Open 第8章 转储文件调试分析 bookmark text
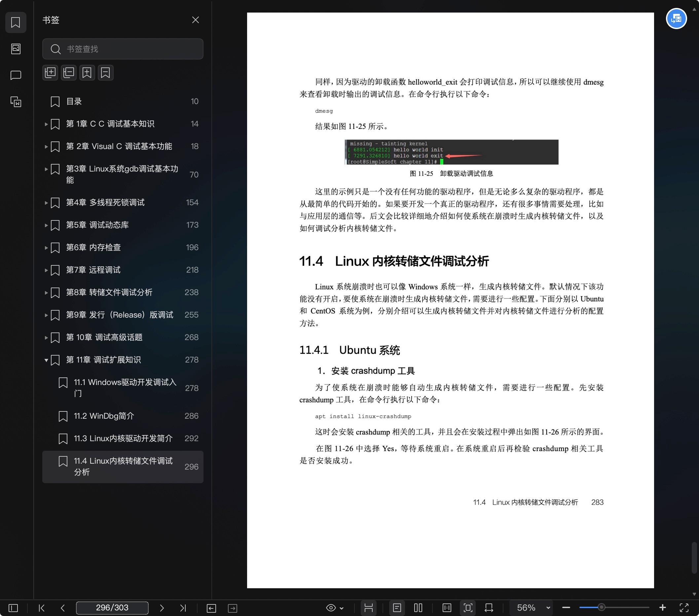Screen dimensions: 699x616 tap(109, 292)
